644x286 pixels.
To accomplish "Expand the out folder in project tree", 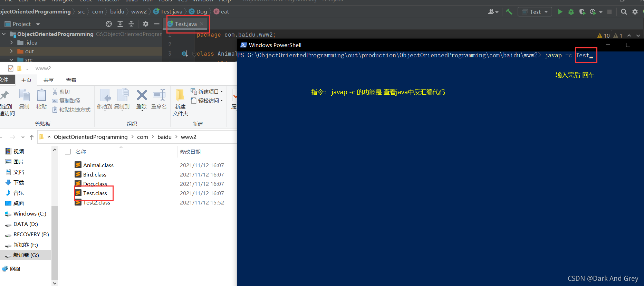I will coord(11,51).
